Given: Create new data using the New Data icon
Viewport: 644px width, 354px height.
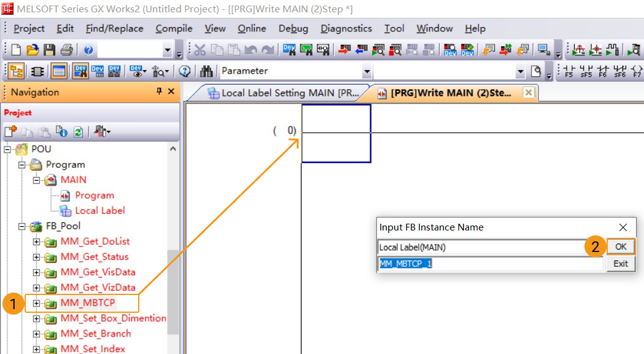Looking at the screenshot, I should click(x=10, y=131).
